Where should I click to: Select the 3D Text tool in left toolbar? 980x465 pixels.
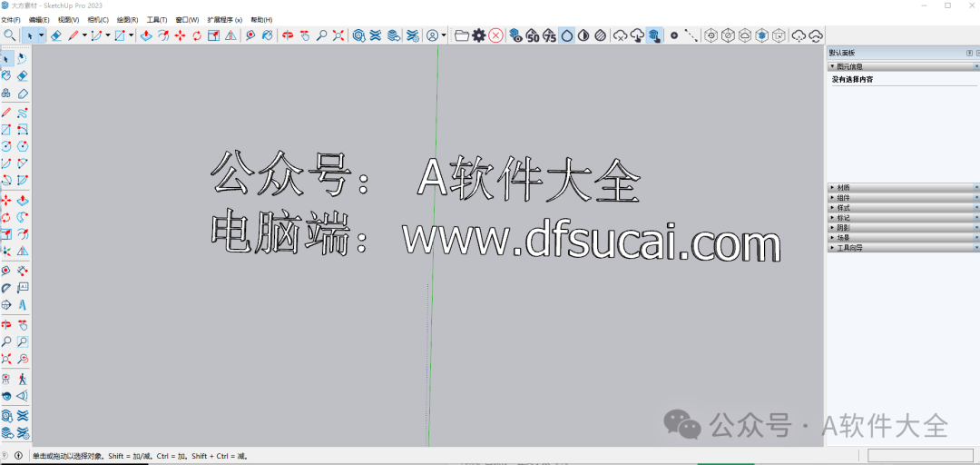pos(23,305)
